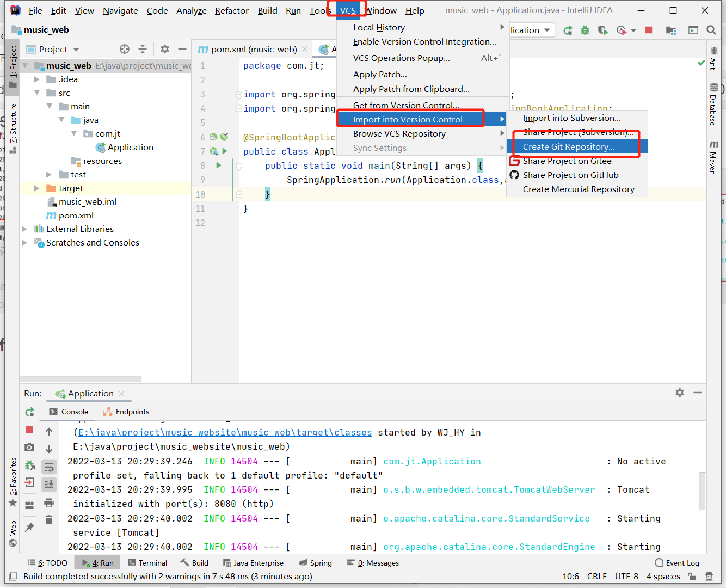Rerun Application in the Run panel
This screenshot has width=726, height=588.
pos(29,412)
